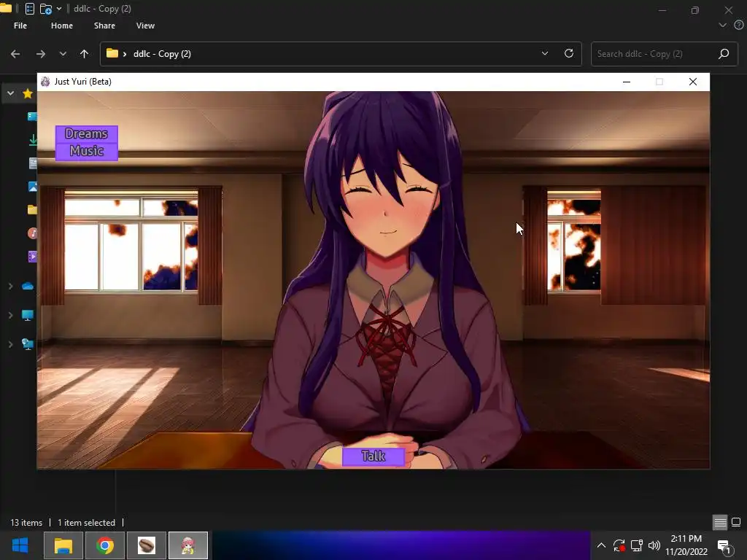The height and width of the screenshot is (560, 747).
Task: Open the volume speaker control
Action: 654,545
